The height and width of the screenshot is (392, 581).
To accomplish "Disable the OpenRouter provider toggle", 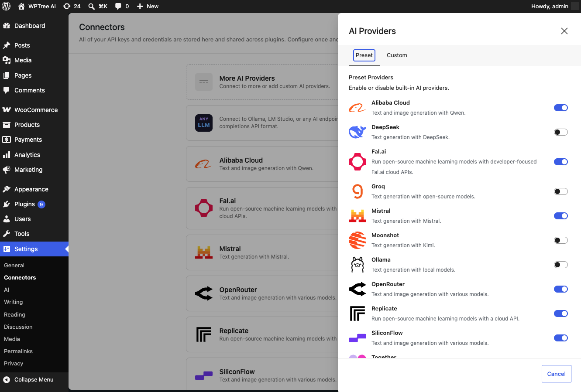I will (x=560, y=289).
